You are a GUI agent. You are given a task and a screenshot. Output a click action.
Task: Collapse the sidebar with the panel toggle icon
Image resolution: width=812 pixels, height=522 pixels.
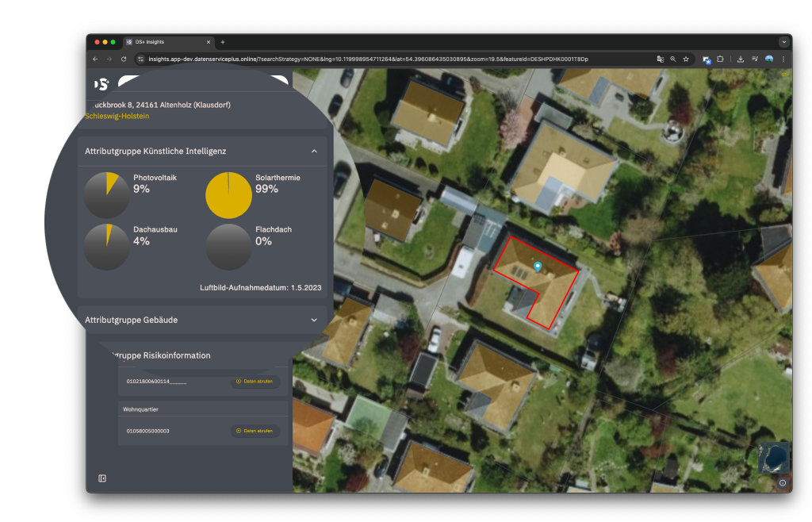(102, 478)
